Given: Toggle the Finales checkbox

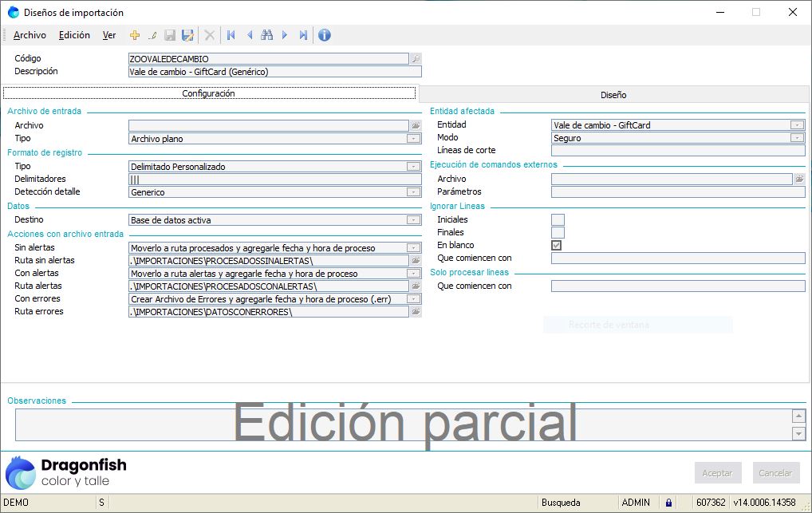Looking at the screenshot, I should tap(558, 232).
